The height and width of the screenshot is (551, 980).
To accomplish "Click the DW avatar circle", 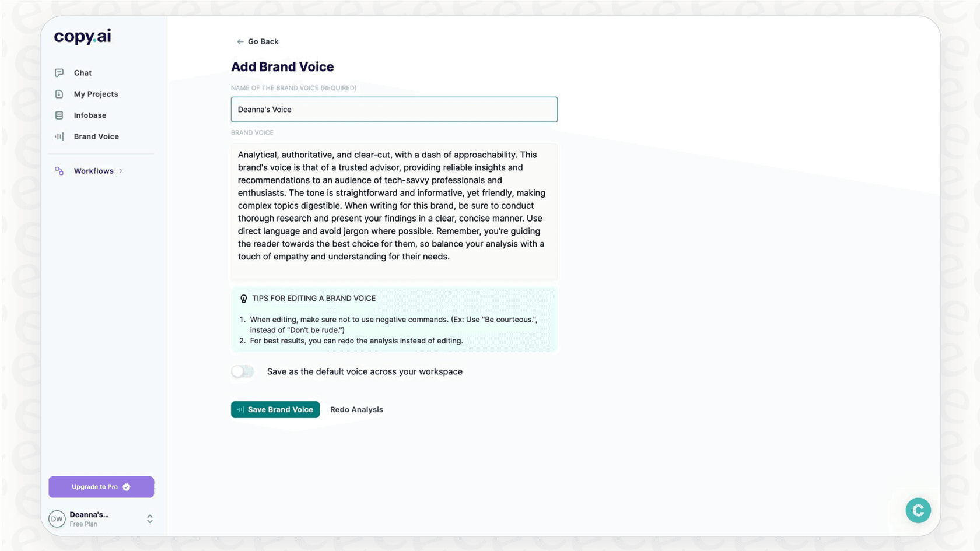I will point(56,518).
